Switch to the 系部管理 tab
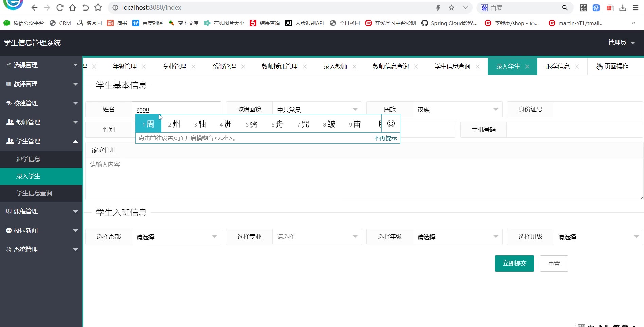 (224, 66)
